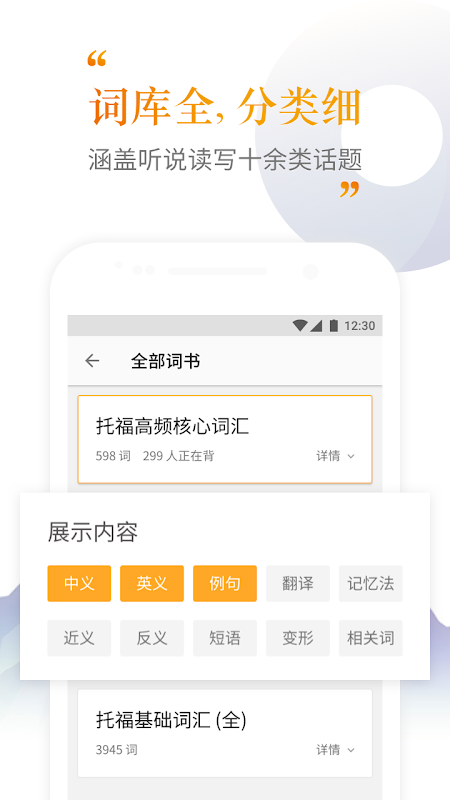The image size is (450, 800).
Task: Click the 全部词书 page title
Action: [x=165, y=361]
